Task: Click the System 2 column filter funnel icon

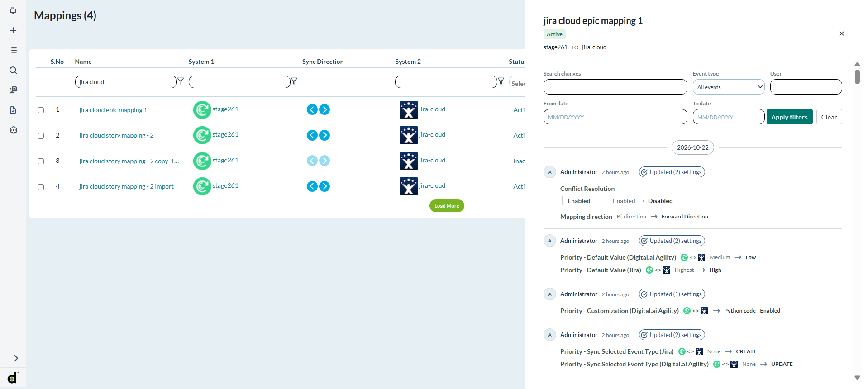Action: [501, 81]
